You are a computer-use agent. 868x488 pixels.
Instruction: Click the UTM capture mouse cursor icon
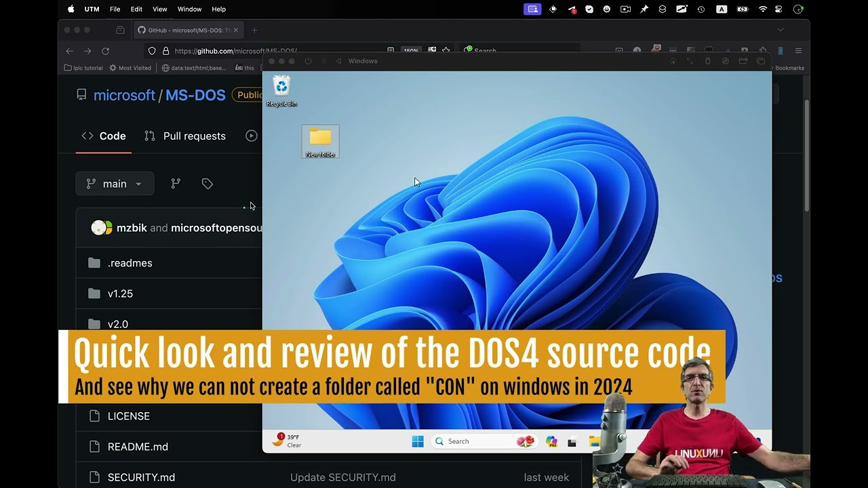673,61
